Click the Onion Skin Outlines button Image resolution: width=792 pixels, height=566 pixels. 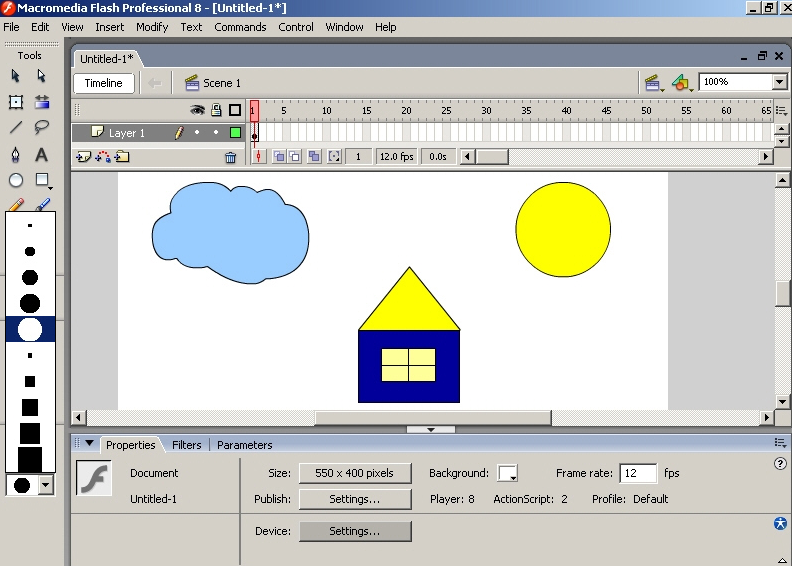[x=294, y=157]
